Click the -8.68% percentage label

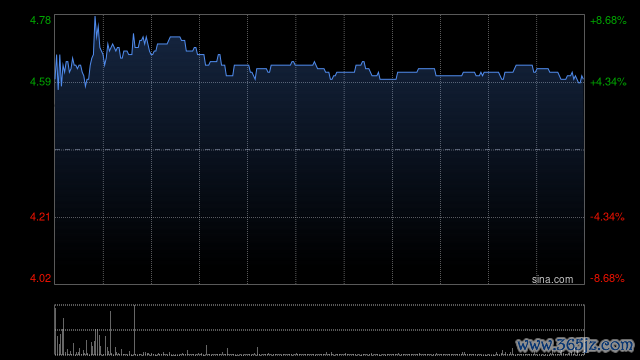[607, 278]
